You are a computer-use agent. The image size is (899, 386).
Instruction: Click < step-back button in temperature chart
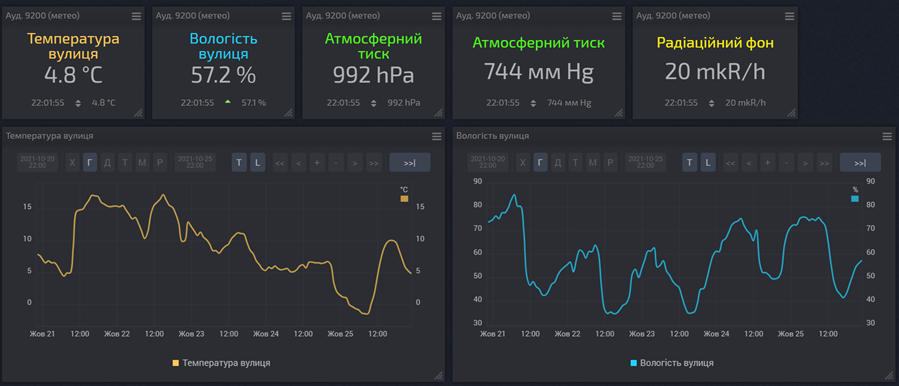pos(298,163)
